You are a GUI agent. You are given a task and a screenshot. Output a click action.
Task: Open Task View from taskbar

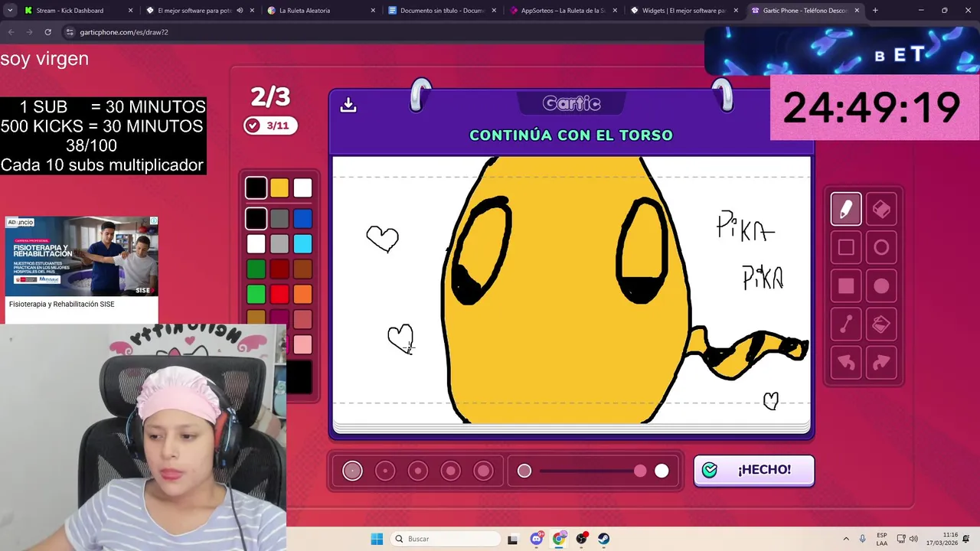click(513, 539)
